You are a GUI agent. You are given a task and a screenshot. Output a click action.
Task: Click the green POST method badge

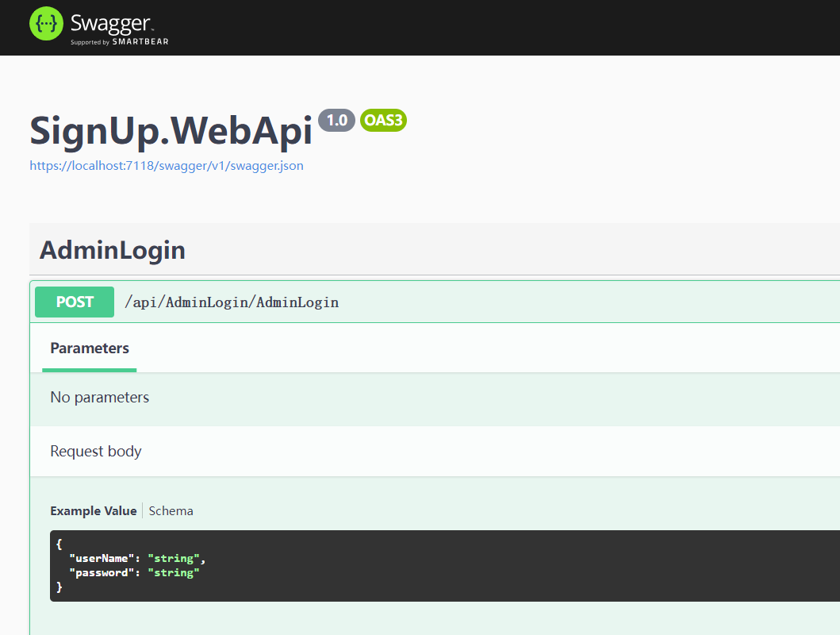click(x=75, y=302)
